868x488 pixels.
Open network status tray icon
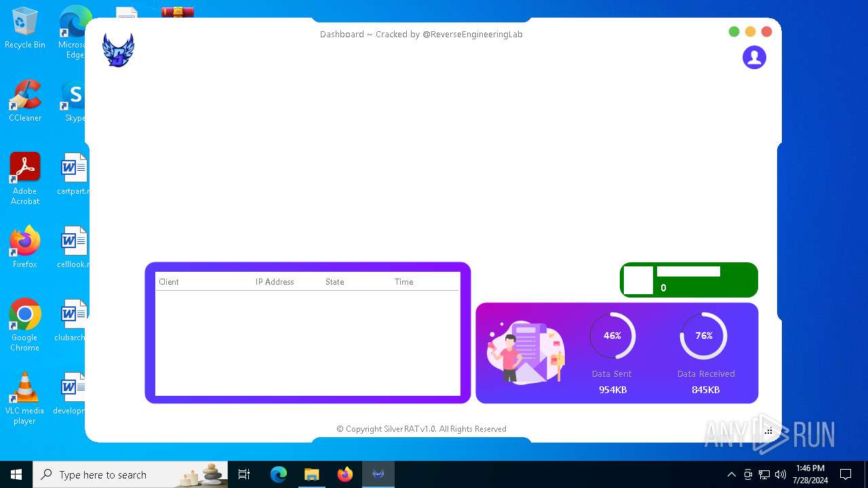(x=764, y=474)
